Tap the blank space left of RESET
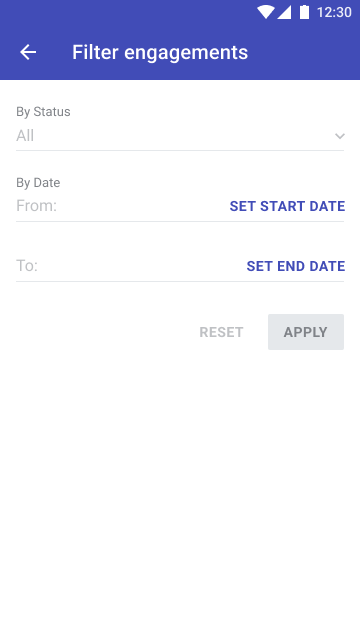The height and width of the screenshot is (640, 360). 102,332
